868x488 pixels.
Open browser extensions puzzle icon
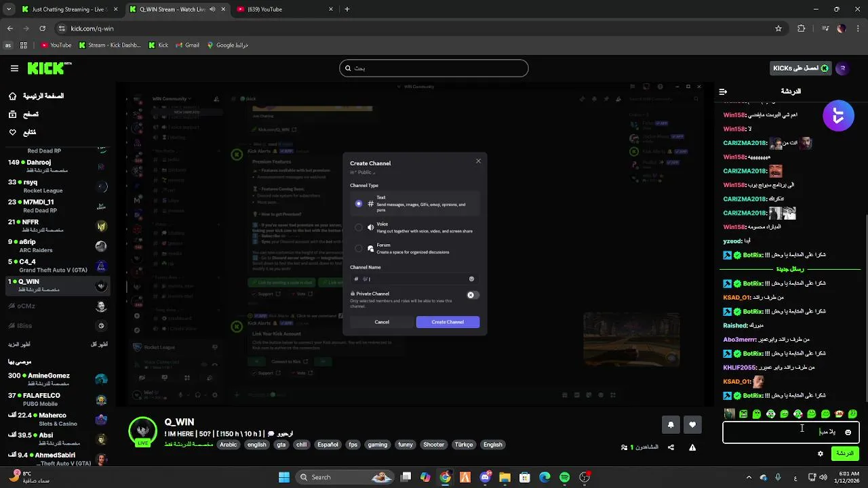coord(802,28)
